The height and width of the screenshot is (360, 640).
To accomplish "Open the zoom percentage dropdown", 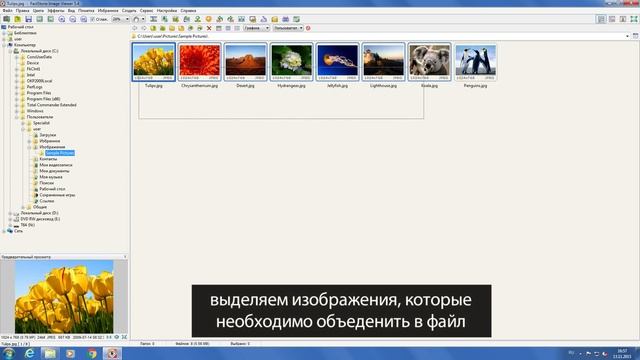I will [x=127, y=19].
